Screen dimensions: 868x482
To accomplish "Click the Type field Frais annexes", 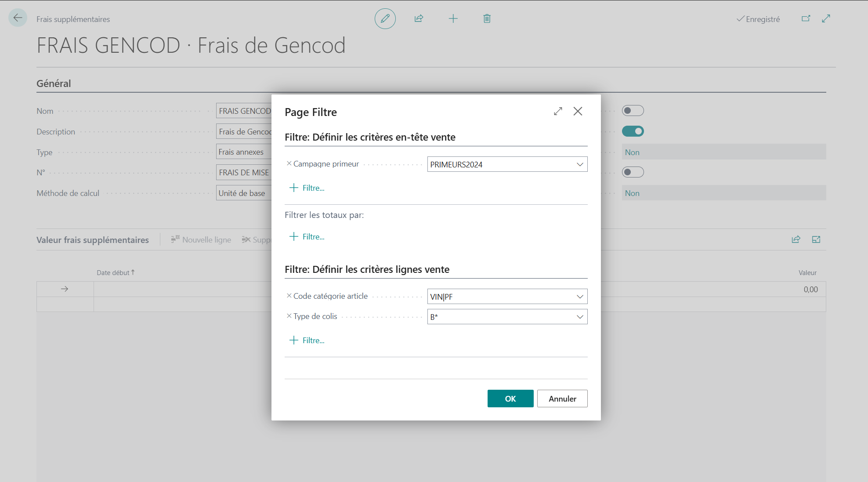I will 244,152.
